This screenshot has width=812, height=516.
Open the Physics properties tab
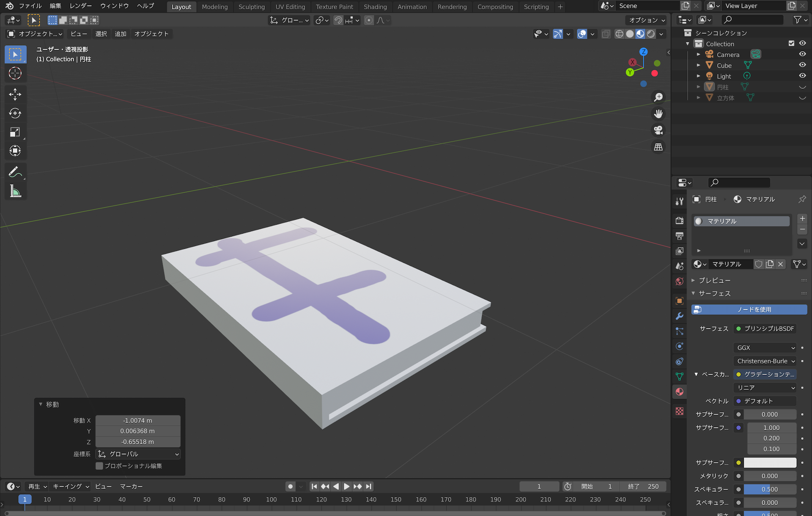(x=680, y=346)
